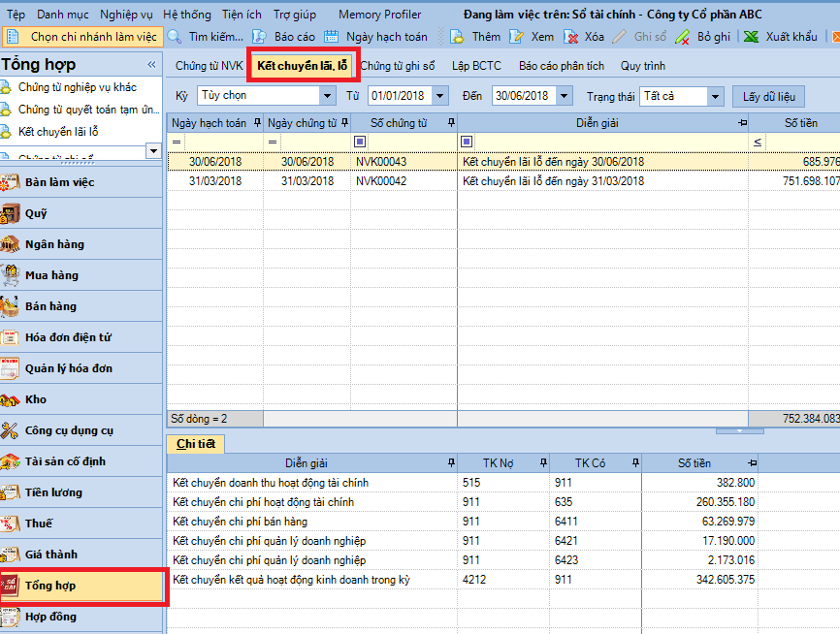Viewport: 840px width, 634px height.
Task: Click the Thêm add-document icon
Action: 457,37
